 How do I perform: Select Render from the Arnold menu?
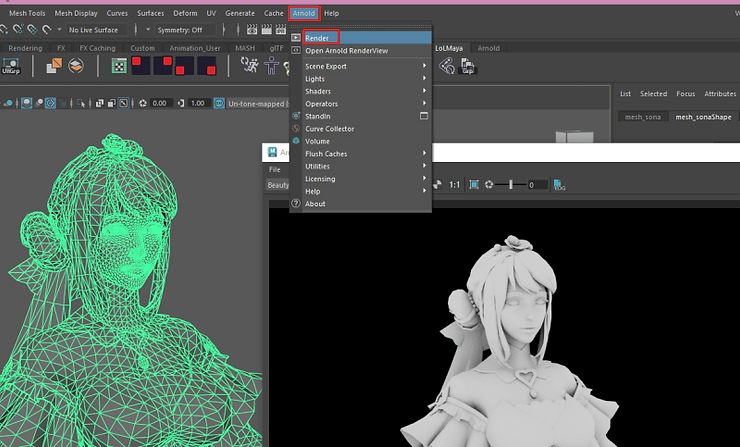tap(317, 38)
